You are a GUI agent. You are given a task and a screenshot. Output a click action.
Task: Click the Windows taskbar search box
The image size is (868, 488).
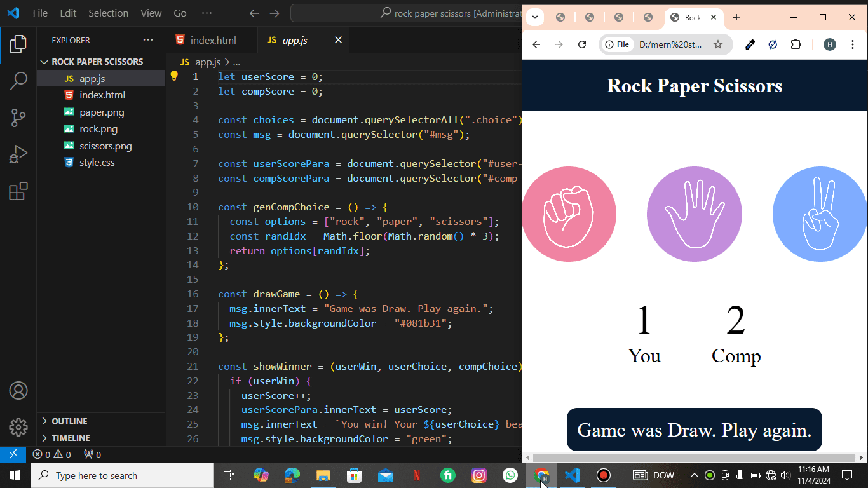point(122,475)
